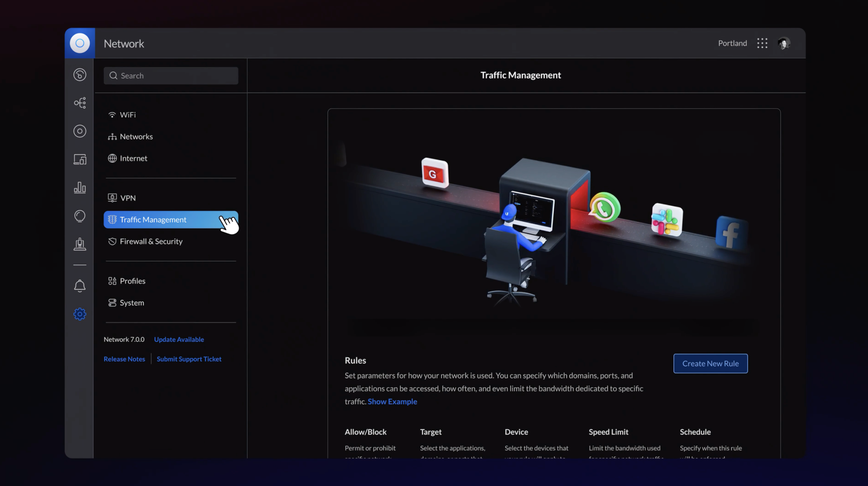Viewport: 868px width, 486px height.
Task: Click the Settings gear icon
Action: (x=80, y=314)
